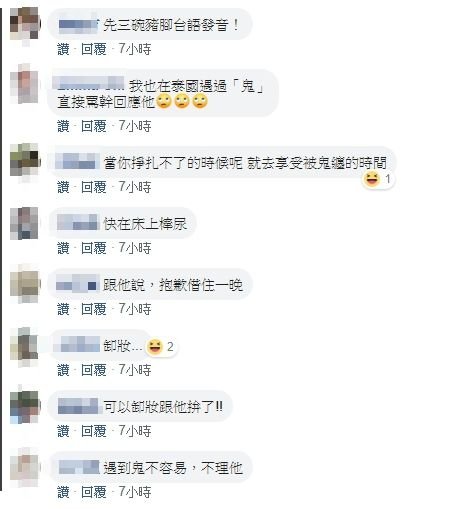Screen dimensions: 473x509
Task: Open the 7小時 timestamp under 卸妝... comment
Action: [x=135, y=370]
